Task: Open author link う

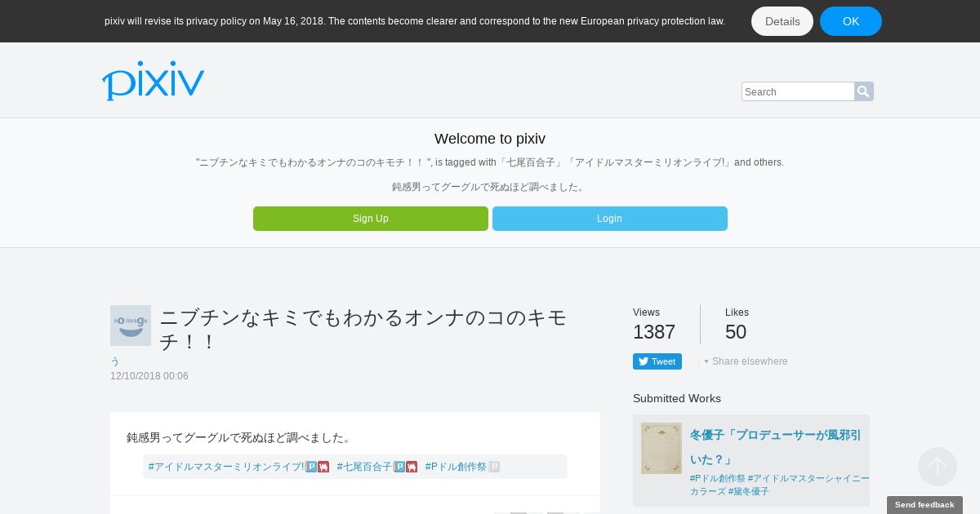Action: [x=114, y=361]
